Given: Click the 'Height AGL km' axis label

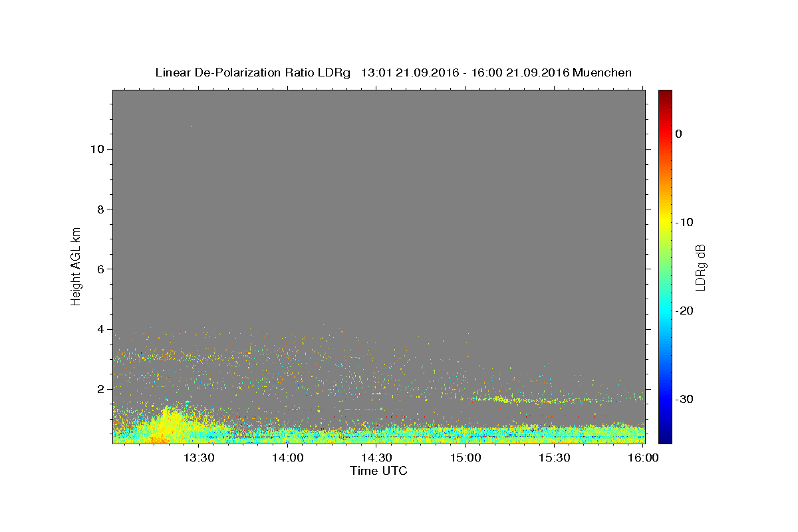Looking at the screenshot, I should pyautogui.click(x=76, y=265).
